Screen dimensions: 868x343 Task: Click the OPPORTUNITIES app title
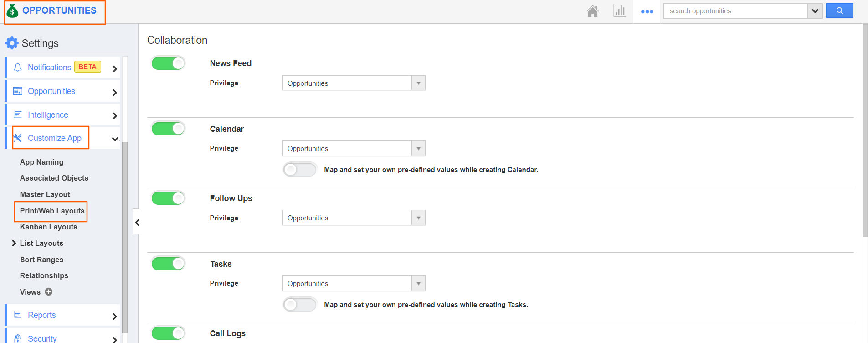[x=60, y=10]
